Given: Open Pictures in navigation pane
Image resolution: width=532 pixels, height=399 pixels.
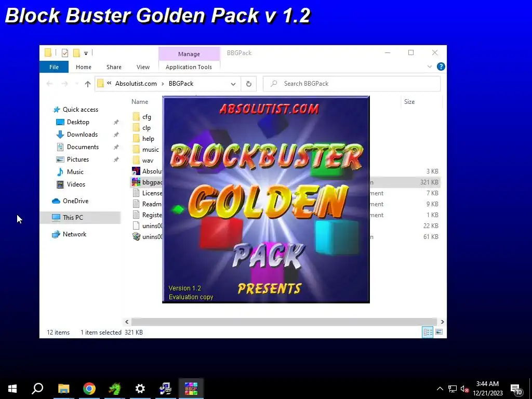Looking at the screenshot, I should 78,159.
